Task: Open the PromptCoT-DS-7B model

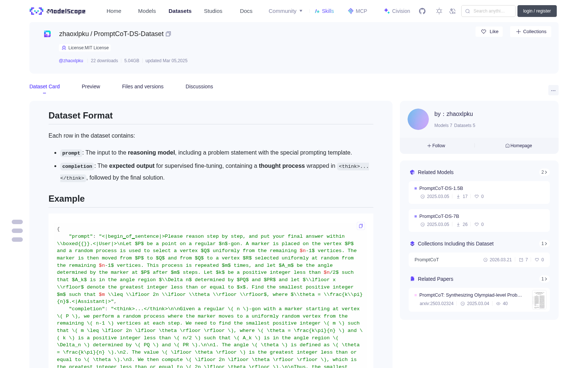Action: point(479,220)
